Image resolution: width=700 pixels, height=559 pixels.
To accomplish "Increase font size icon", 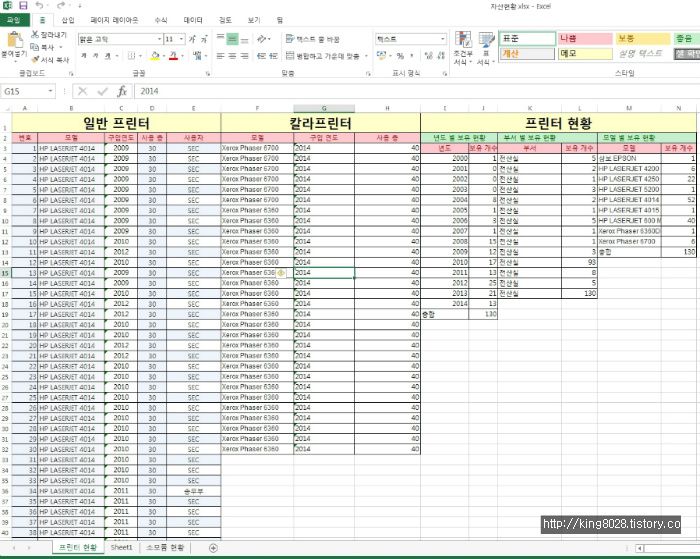I will [192, 39].
